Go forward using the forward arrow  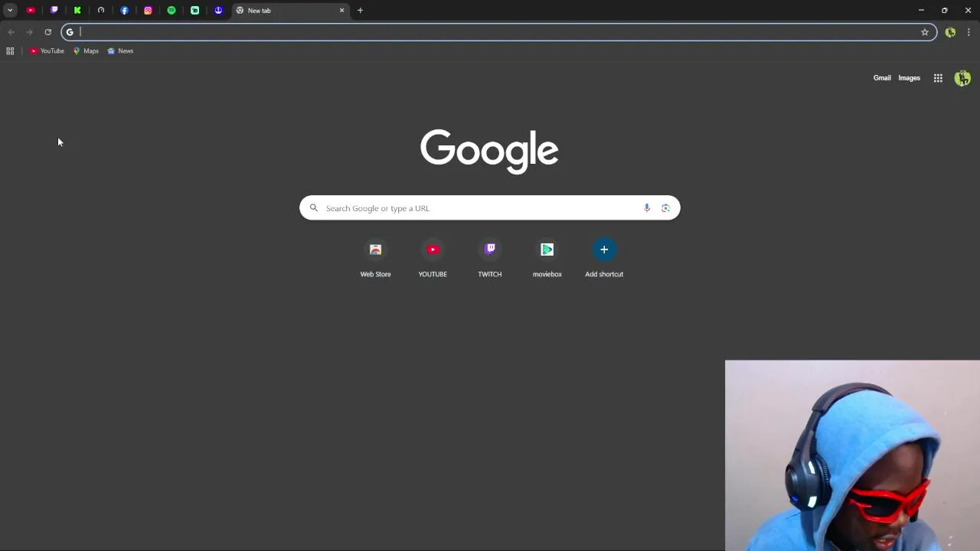point(29,32)
